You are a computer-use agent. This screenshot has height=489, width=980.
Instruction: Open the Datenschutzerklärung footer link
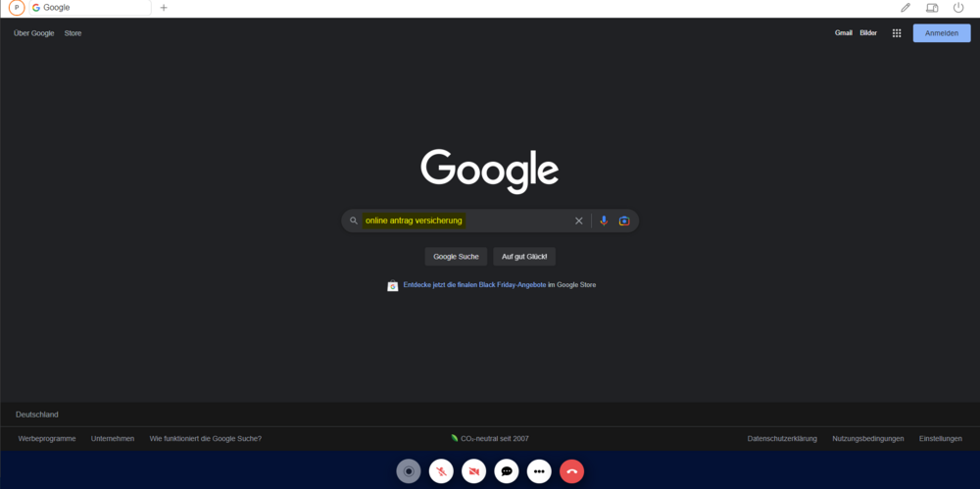tap(782, 438)
